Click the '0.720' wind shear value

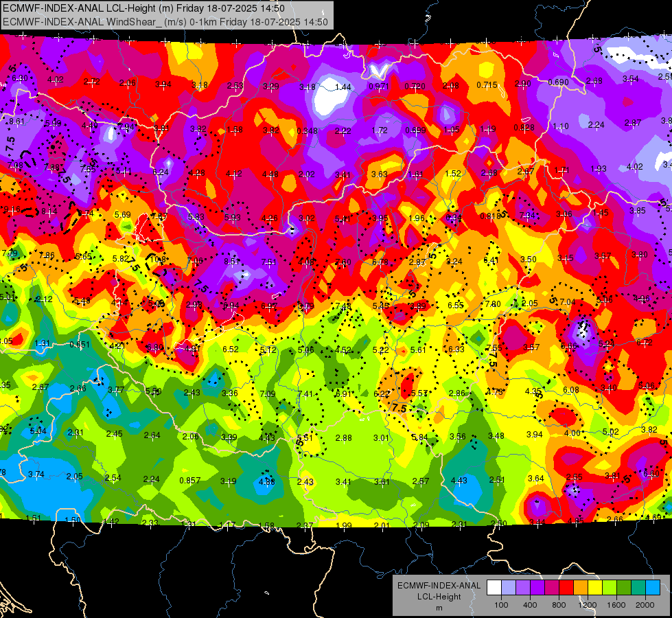(415, 87)
